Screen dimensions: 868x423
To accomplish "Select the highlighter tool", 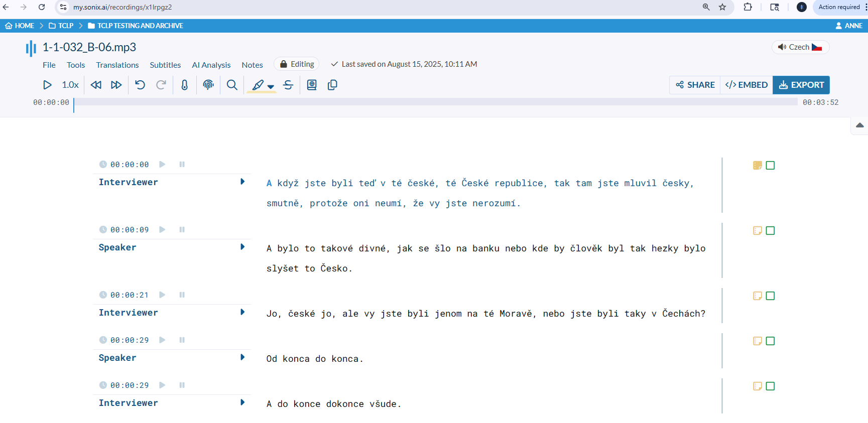I will [x=258, y=85].
